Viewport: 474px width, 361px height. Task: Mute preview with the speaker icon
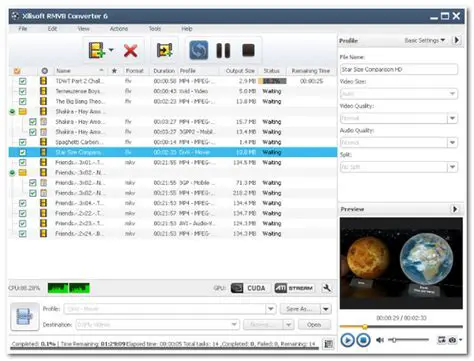pos(380,340)
